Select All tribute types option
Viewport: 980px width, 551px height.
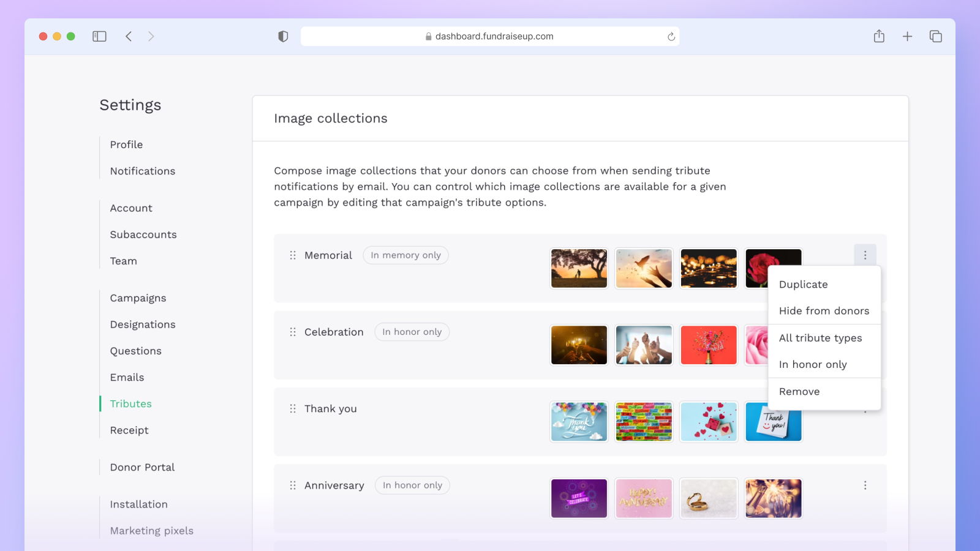820,338
